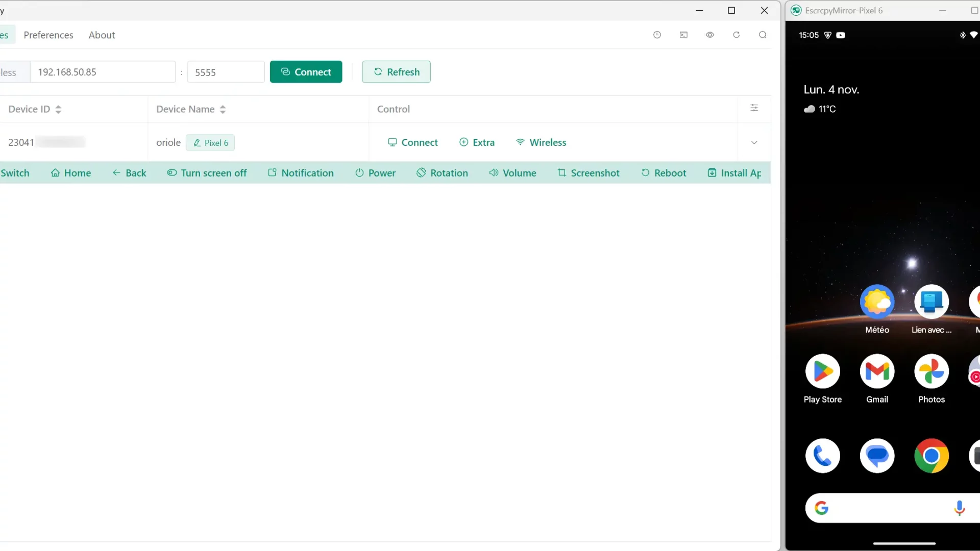The height and width of the screenshot is (551, 980).
Task: Toggle Wireless connection for Pixel 6
Action: click(x=543, y=142)
